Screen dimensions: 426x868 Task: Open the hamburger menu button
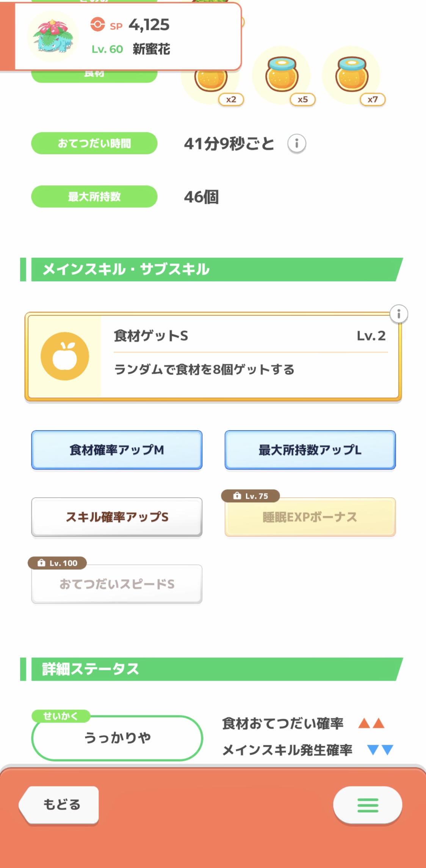pyautogui.click(x=368, y=805)
